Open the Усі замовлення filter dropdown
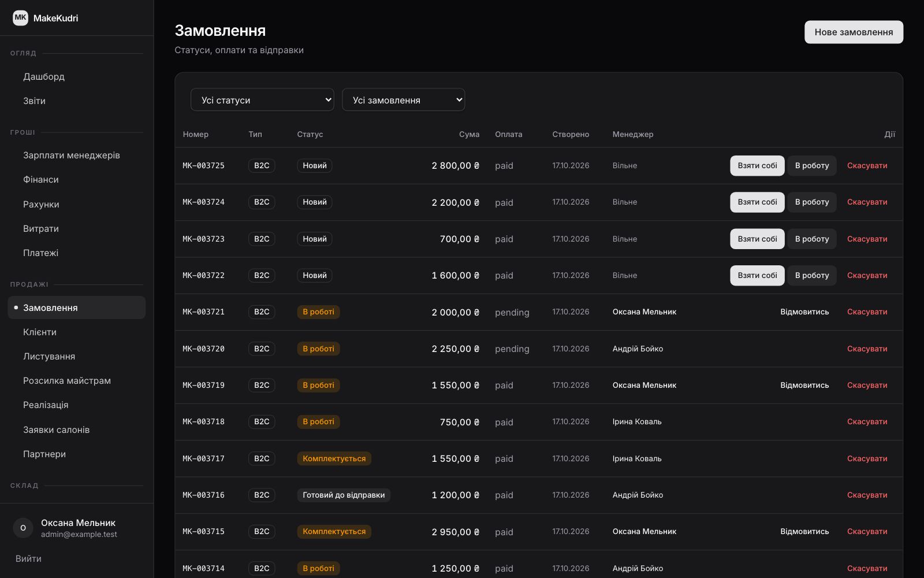 [403, 99]
